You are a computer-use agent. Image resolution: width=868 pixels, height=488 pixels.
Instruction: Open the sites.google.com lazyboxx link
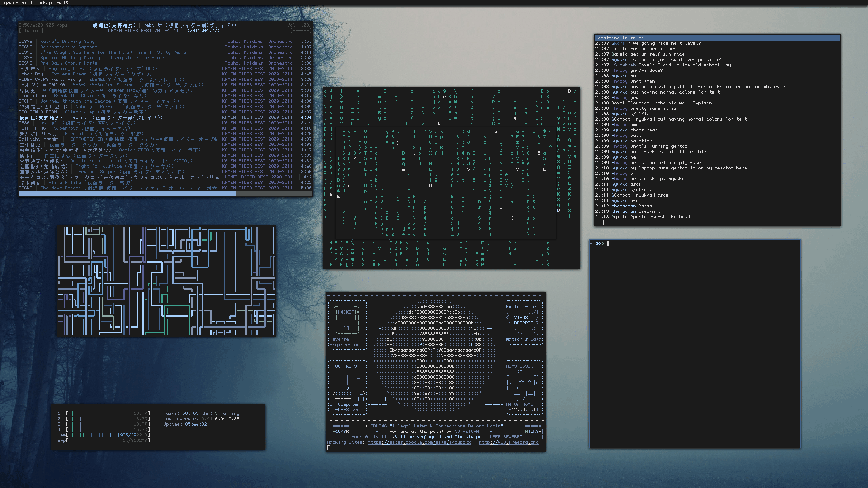tap(419, 442)
